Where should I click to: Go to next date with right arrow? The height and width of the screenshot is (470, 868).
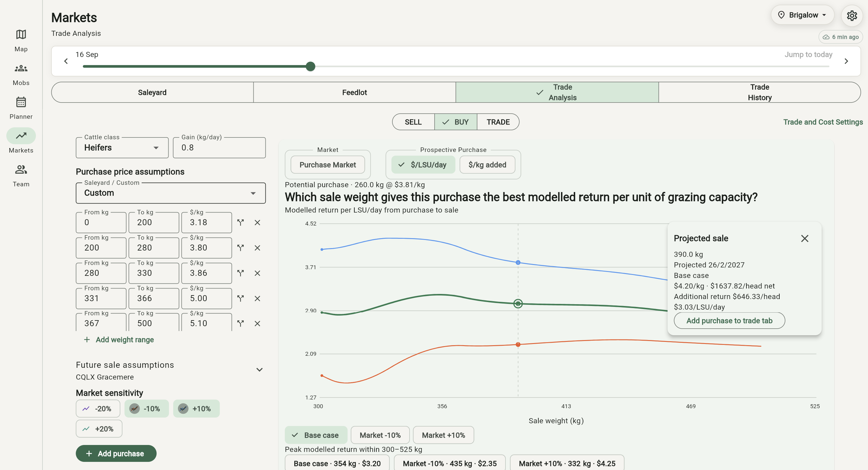click(846, 61)
